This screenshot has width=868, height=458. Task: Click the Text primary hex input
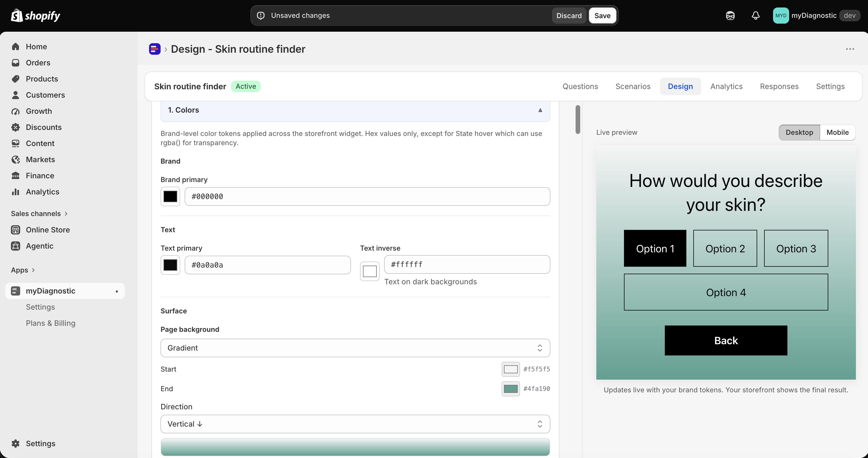pos(268,265)
